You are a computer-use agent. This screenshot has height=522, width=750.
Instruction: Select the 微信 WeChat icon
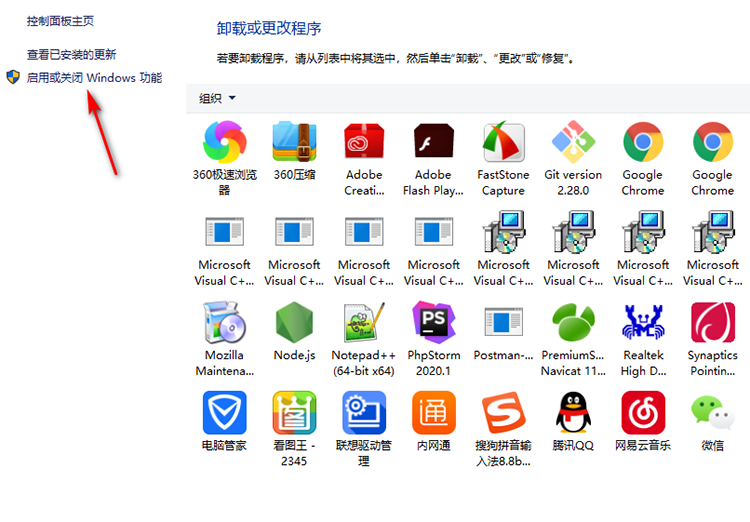tap(713, 412)
